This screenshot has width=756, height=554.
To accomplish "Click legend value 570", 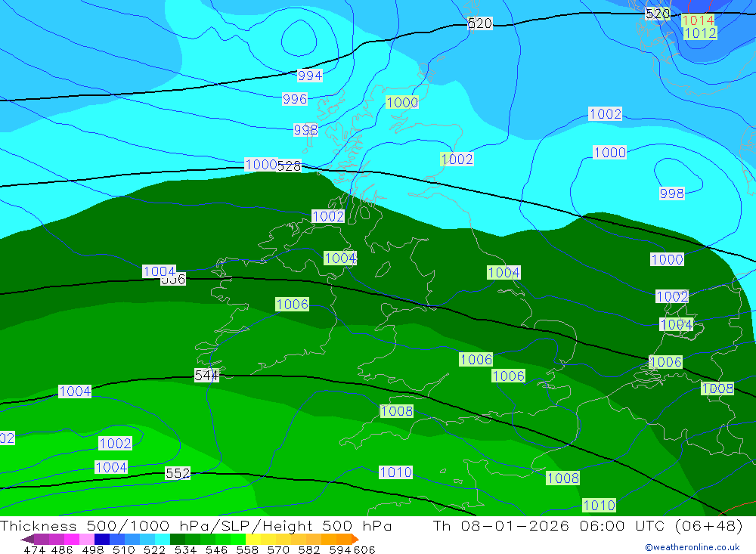I will pyautogui.click(x=277, y=550).
